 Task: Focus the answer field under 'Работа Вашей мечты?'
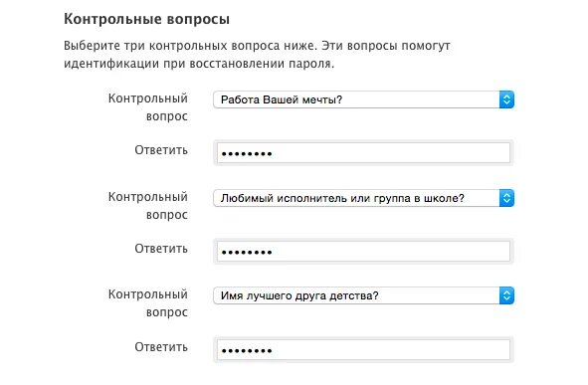[x=363, y=152]
